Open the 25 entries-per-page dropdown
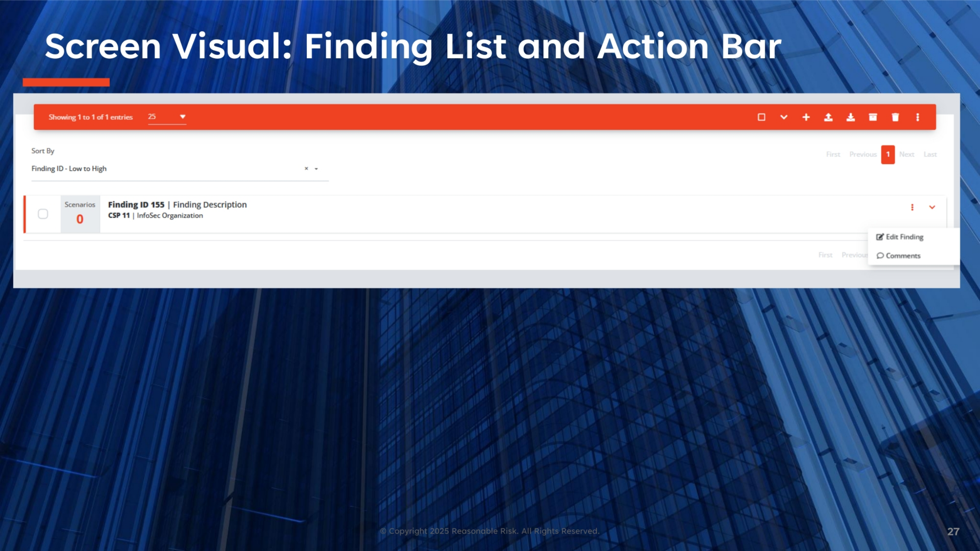Screen dimensions: 980x551 tap(167, 117)
